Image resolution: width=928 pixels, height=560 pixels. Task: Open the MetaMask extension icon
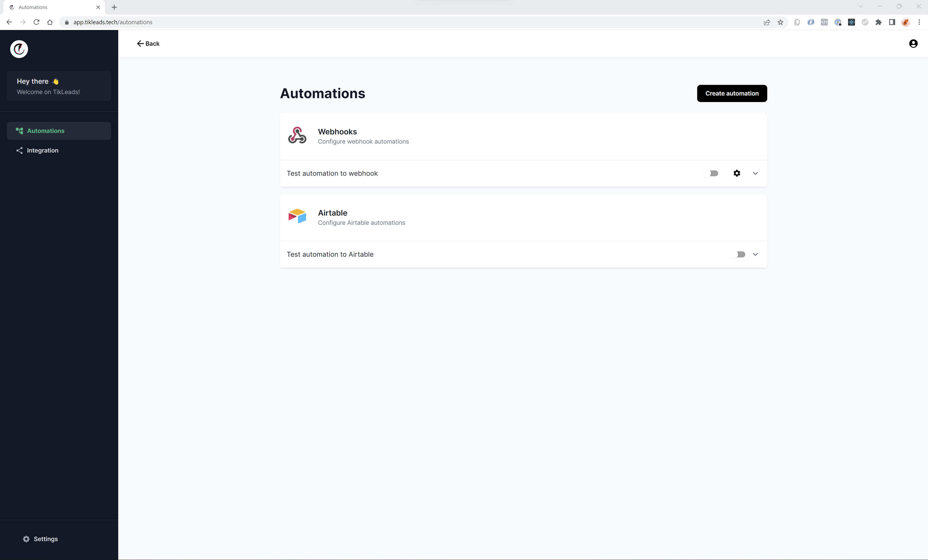(x=906, y=22)
